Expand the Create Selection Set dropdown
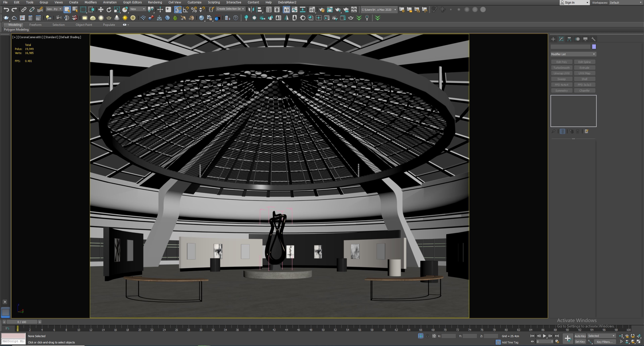 tap(243, 9)
